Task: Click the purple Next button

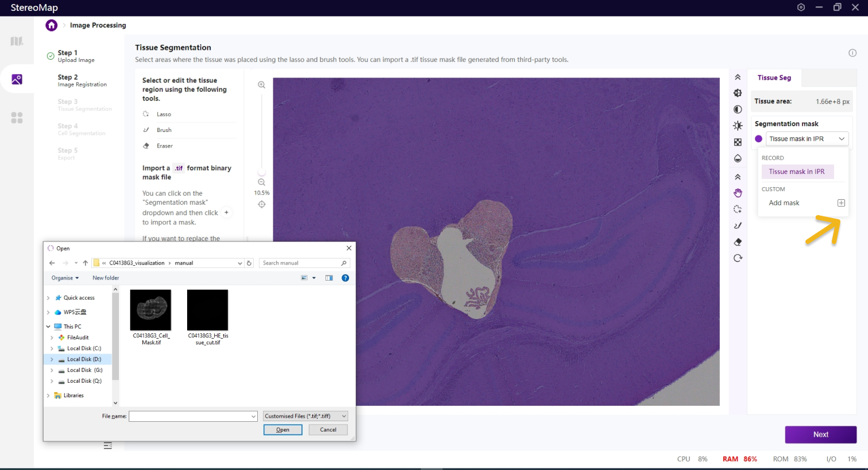Action: point(820,434)
